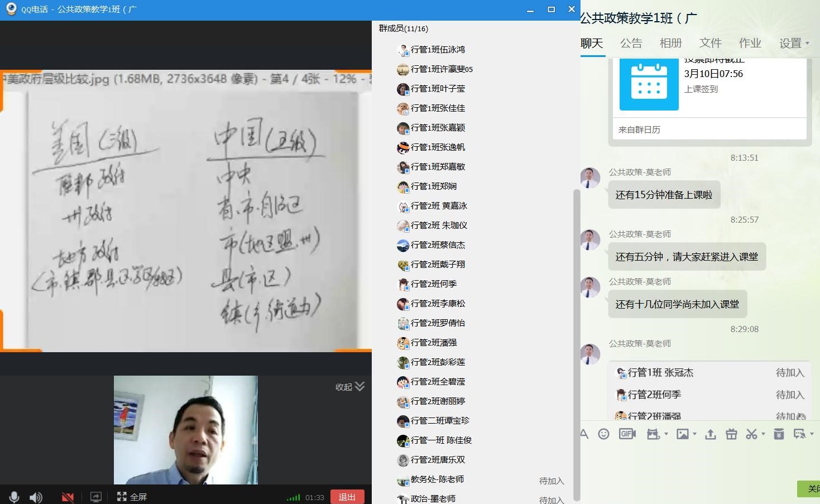Screen dimensions: 820x504
Task: Expand the 设置 dropdown menu
Action: [794, 44]
